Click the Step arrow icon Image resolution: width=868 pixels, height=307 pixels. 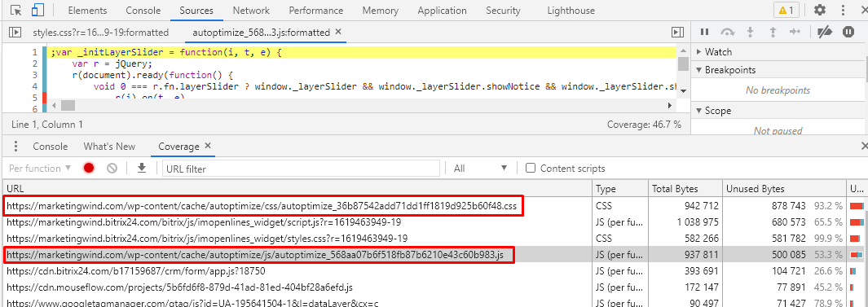795,32
